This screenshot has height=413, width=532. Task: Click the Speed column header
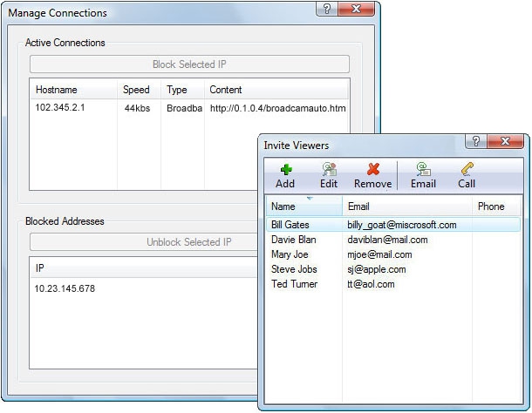[140, 90]
